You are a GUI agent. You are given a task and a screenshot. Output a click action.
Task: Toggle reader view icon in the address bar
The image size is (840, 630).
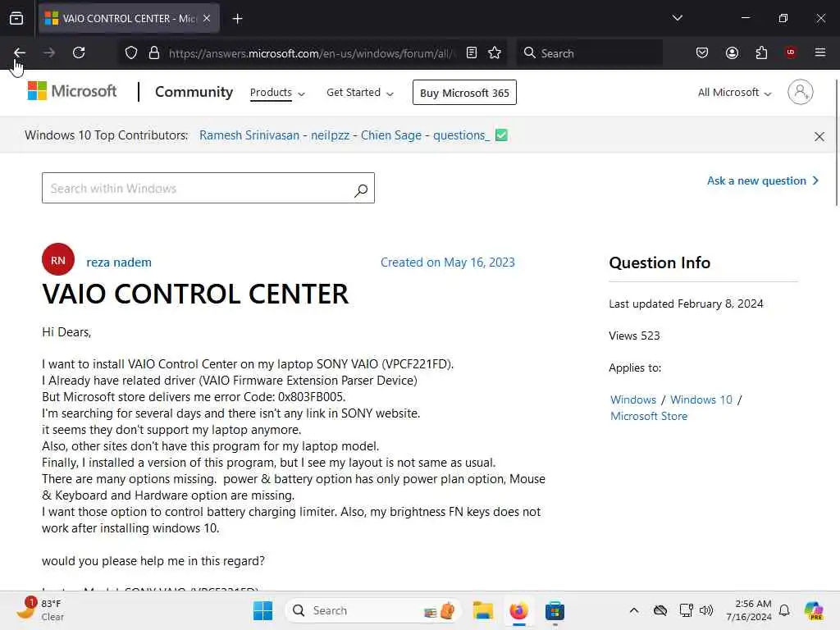[472, 52]
